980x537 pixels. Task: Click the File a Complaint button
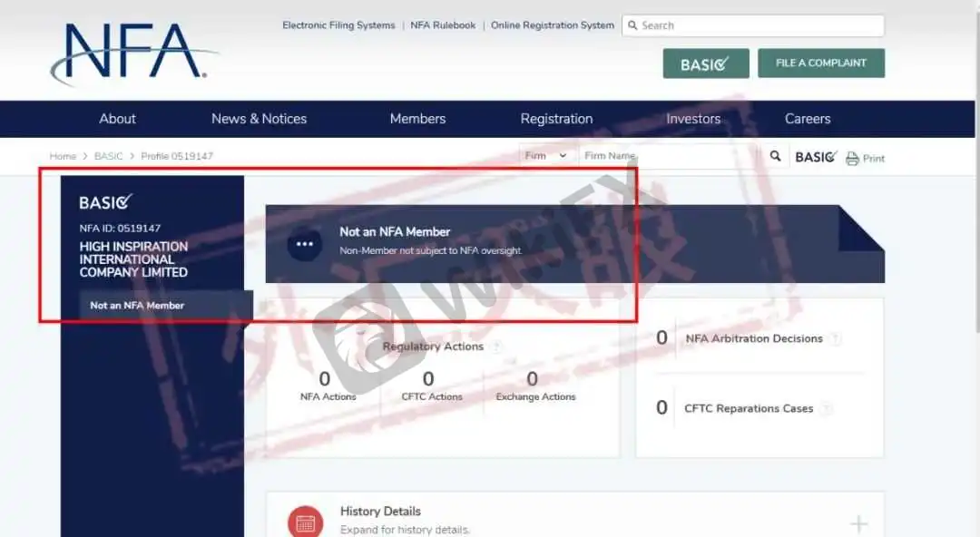tap(821, 63)
